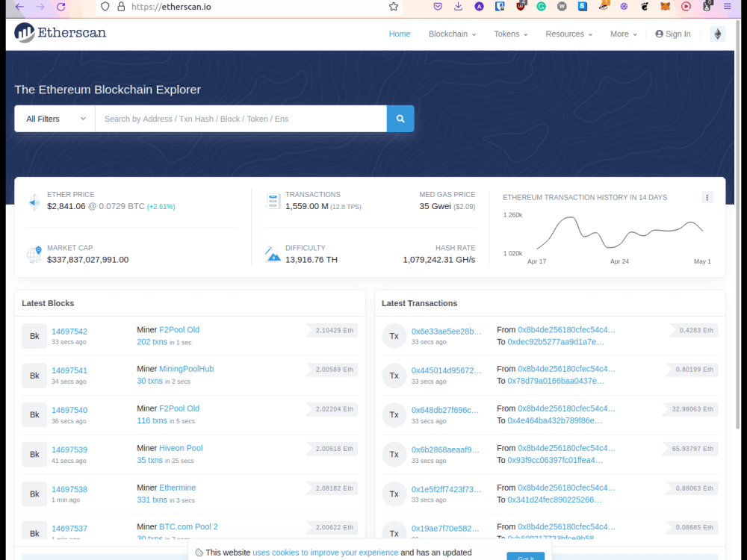
Task: Focus the address search input field
Action: click(x=241, y=119)
